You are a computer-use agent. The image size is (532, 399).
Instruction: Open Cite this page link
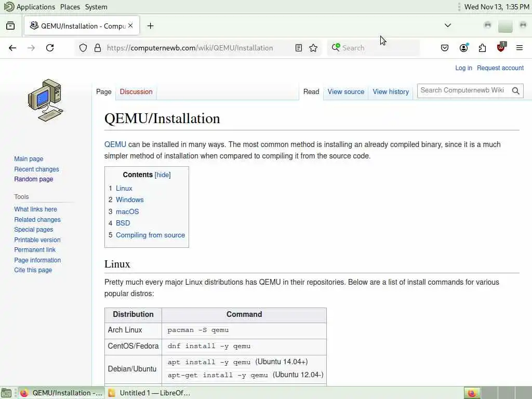33,270
